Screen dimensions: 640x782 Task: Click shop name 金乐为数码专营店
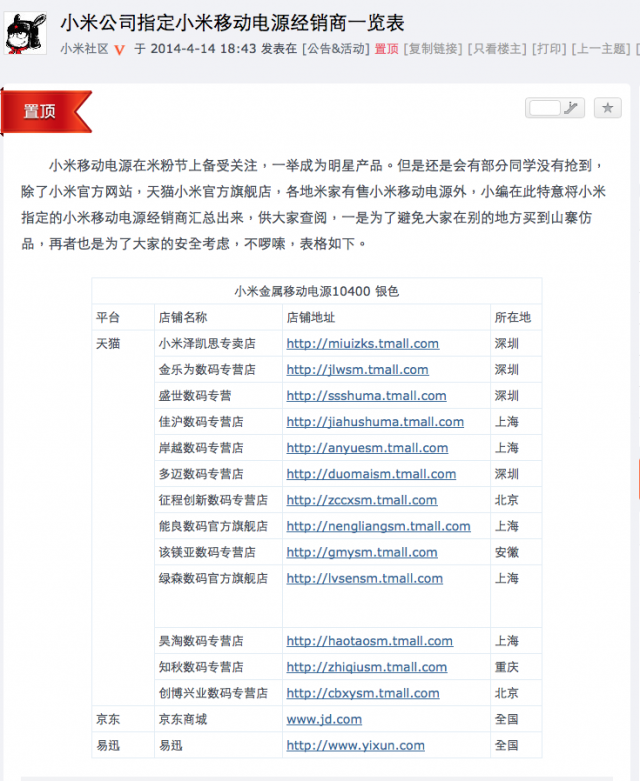[x=207, y=370]
